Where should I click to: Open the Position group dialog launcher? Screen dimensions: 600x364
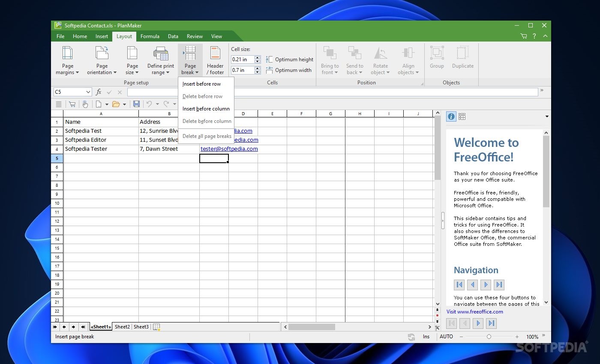[423, 84]
